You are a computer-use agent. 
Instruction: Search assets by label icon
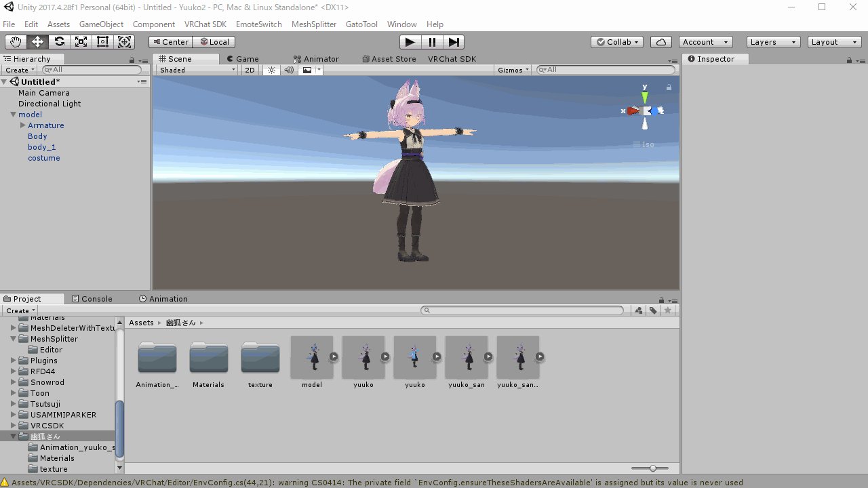(x=653, y=310)
